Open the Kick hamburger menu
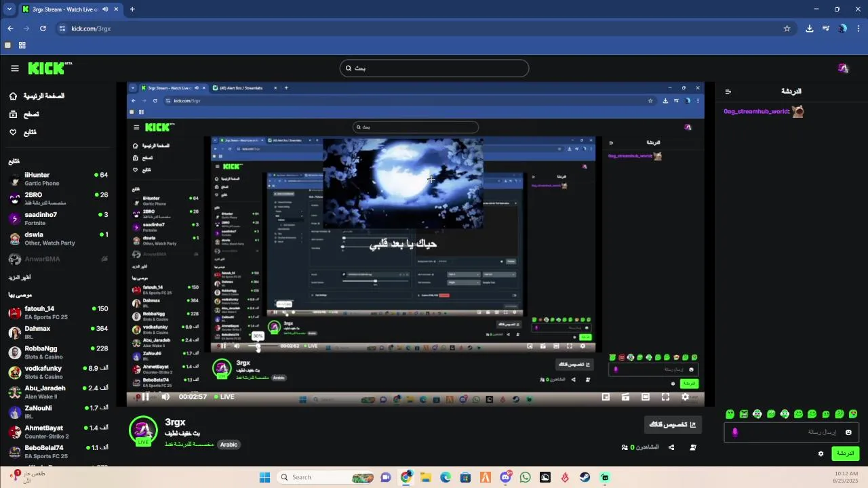The width and height of the screenshot is (868, 488). (14, 68)
